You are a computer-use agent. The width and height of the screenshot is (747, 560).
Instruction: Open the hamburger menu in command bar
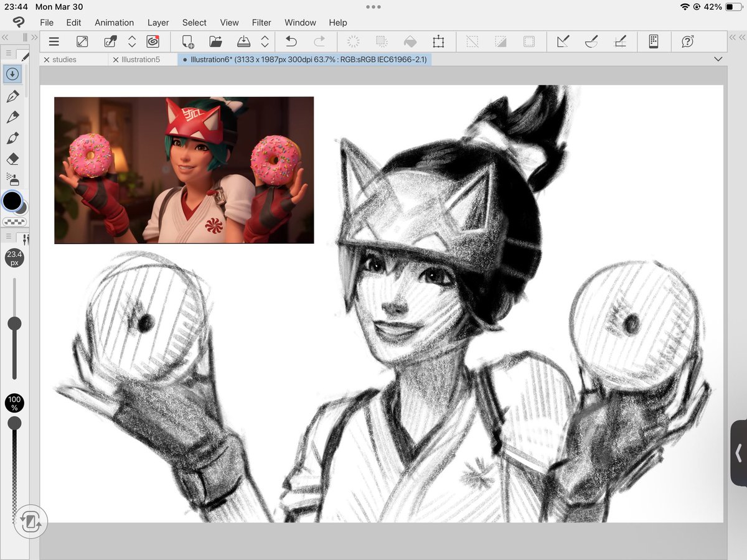click(54, 42)
